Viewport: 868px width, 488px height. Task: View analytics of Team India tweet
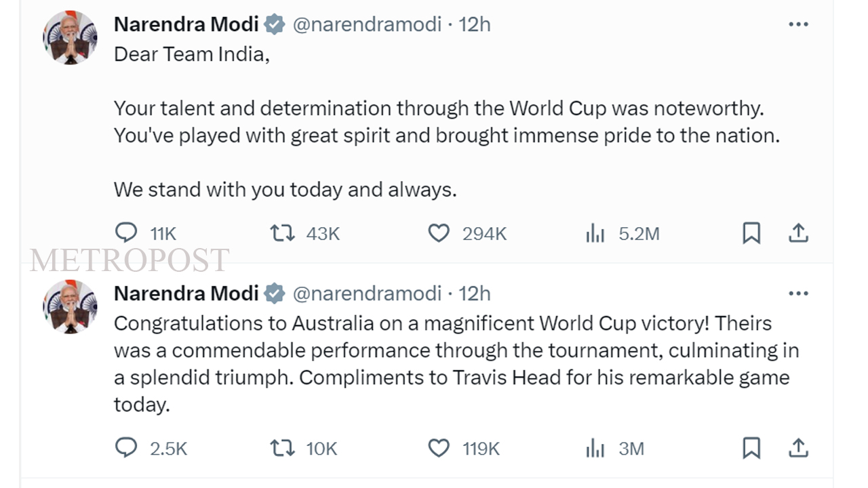[x=595, y=234]
